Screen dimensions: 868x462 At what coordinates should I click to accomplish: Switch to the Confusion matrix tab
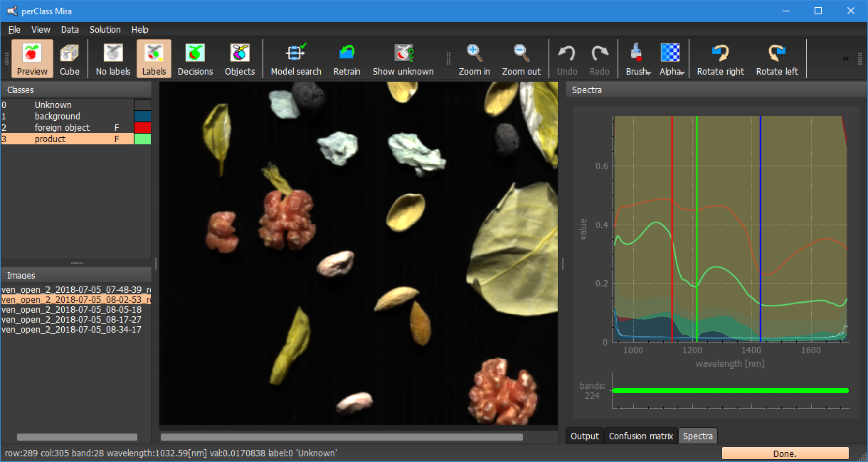tap(640, 436)
